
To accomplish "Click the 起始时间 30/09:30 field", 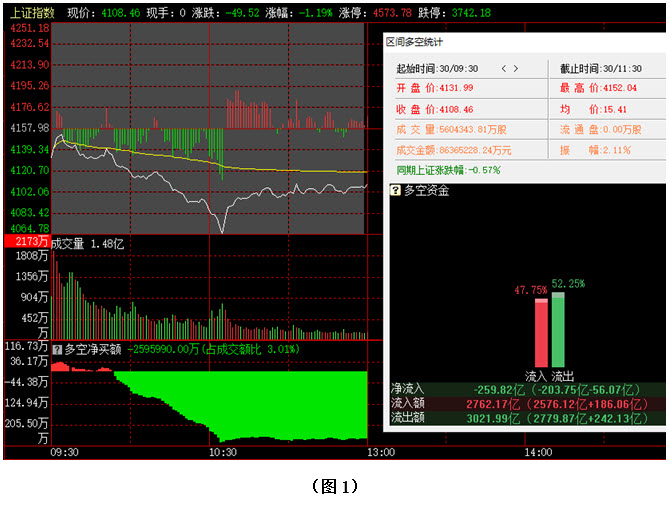I will [x=438, y=69].
